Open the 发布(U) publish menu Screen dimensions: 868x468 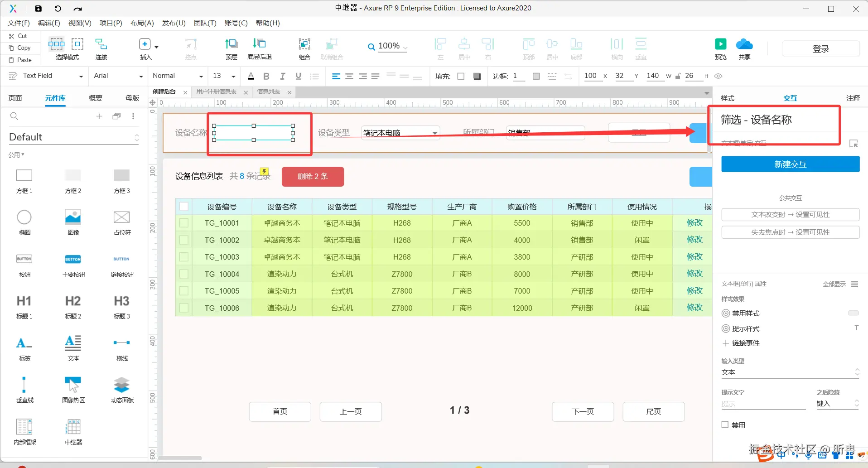tap(174, 23)
